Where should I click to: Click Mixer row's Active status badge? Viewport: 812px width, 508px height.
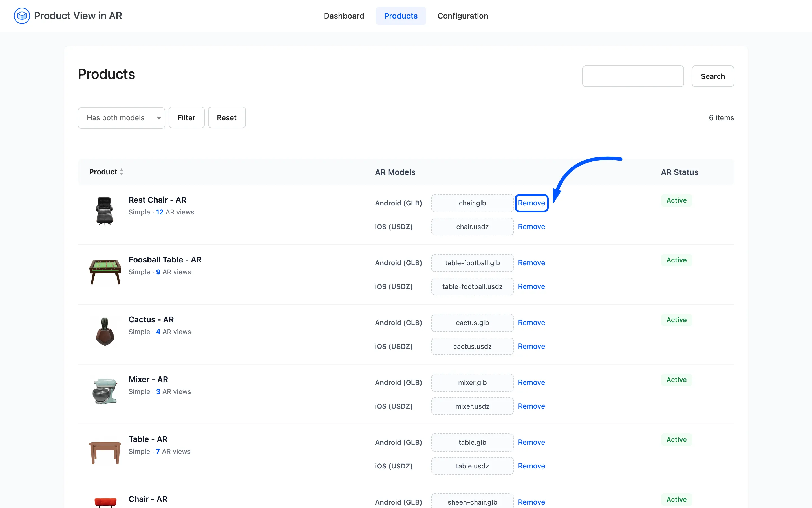(x=676, y=380)
